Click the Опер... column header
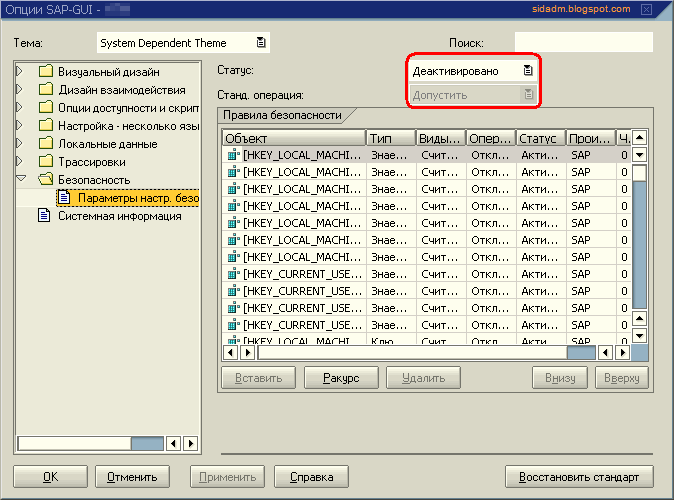 491,138
